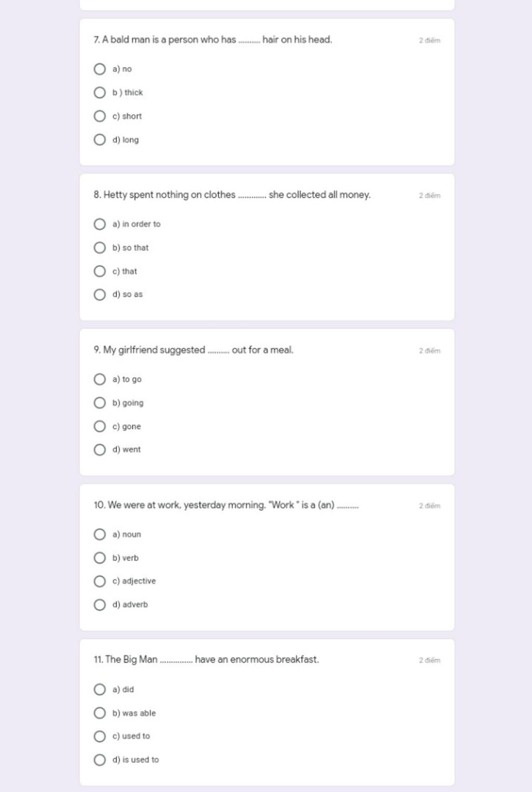This screenshot has width=532, height=792.
Task: Select 'b) so that' for question 8
Action: (x=100, y=247)
